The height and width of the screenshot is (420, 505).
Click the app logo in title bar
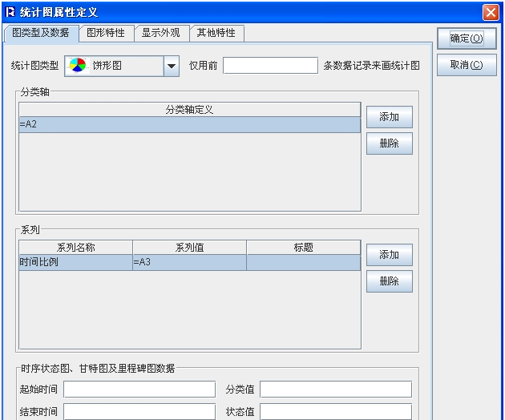pyautogui.click(x=10, y=12)
